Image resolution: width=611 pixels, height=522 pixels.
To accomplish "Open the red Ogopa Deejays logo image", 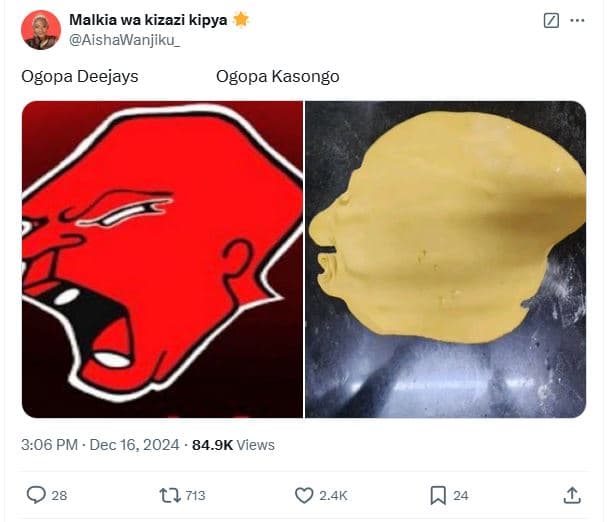I will pos(162,259).
